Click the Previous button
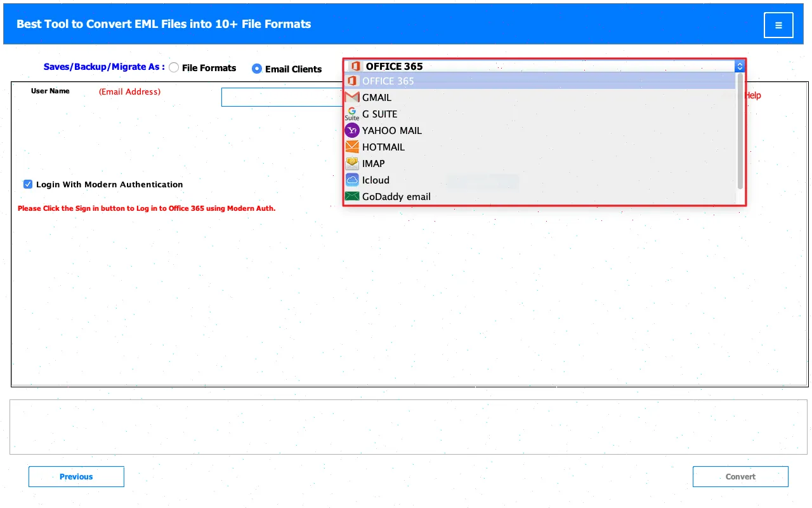 point(76,476)
